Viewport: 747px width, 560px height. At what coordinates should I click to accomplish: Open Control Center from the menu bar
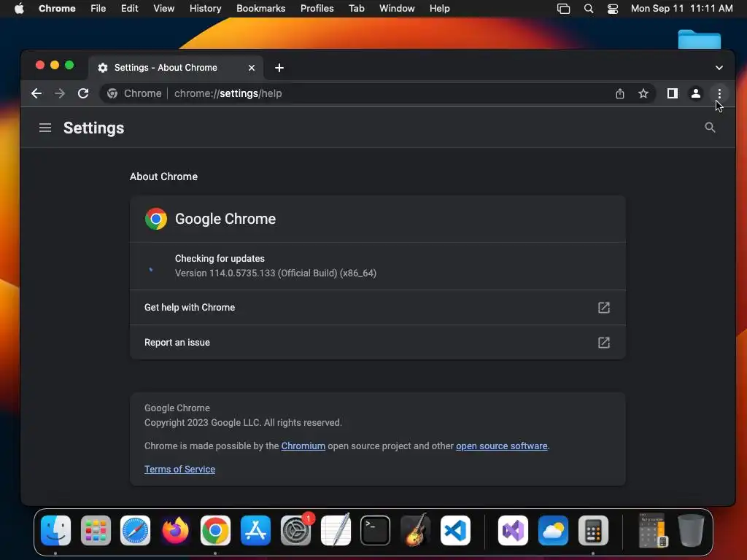(x=613, y=9)
